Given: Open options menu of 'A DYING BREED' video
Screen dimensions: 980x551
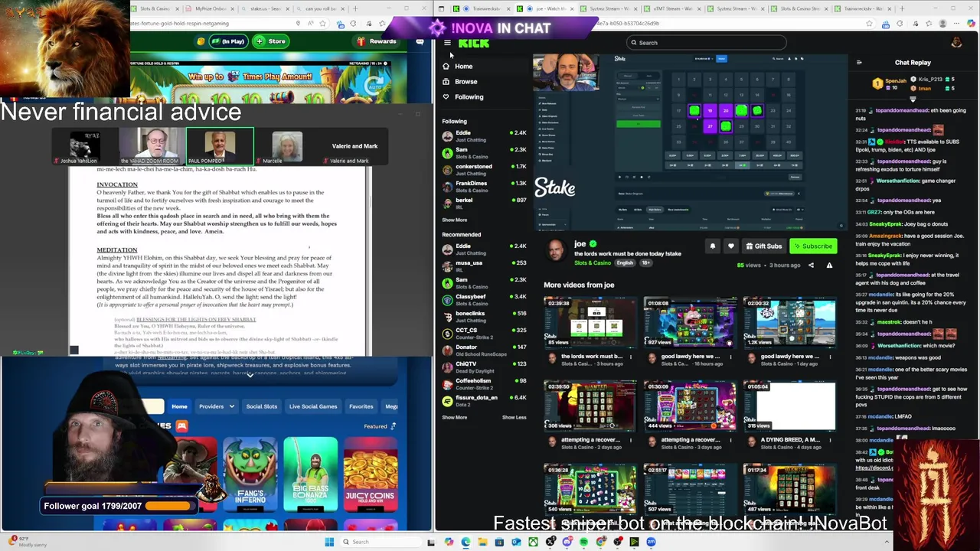Looking at the screenshot, I should tap(830, 440).
